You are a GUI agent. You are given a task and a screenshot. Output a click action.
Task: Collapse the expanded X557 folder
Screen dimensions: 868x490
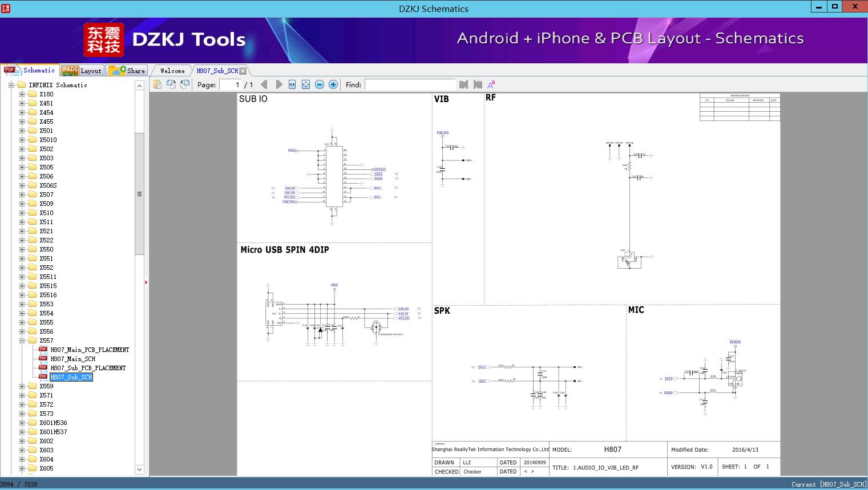[22, 340]
